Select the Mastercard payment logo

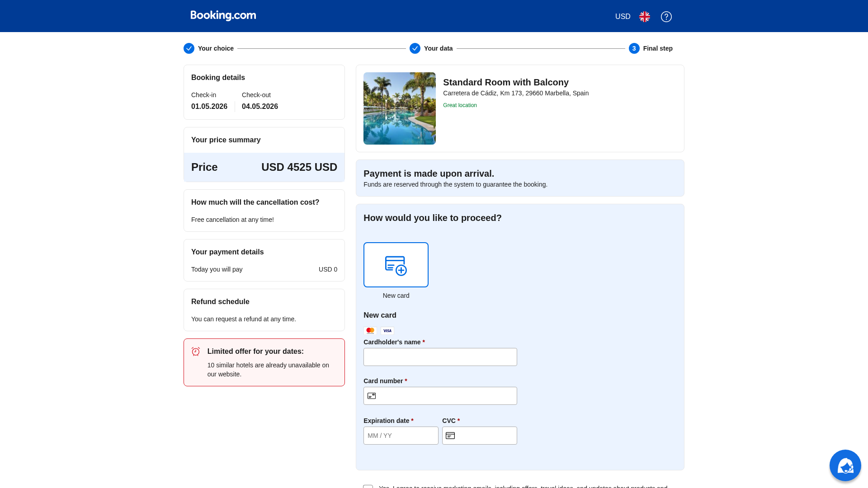(370, 330)
